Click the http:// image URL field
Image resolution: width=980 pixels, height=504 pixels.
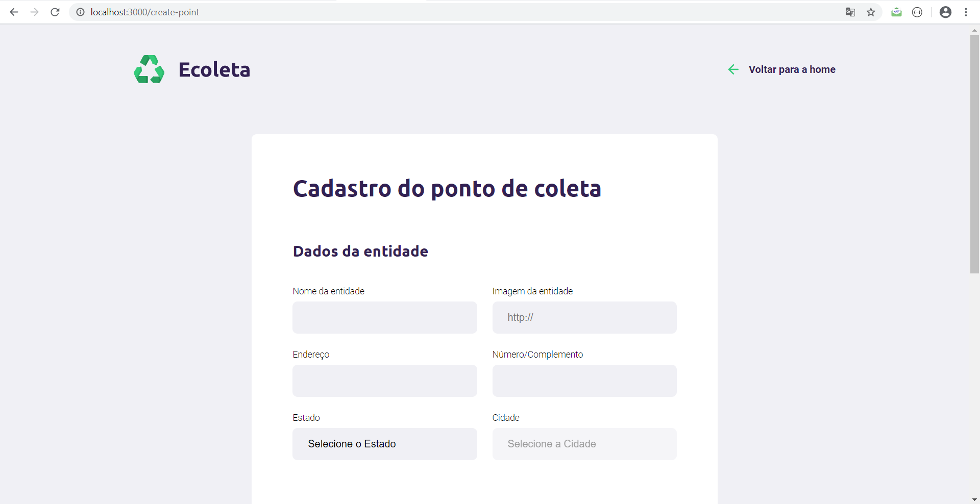tap(584, 317)
